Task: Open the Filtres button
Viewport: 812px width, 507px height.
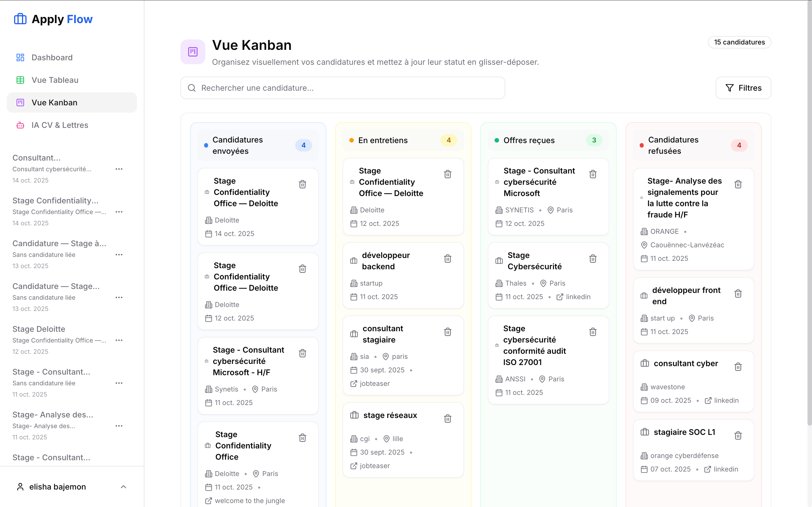Action: click(x=743, y=88)
